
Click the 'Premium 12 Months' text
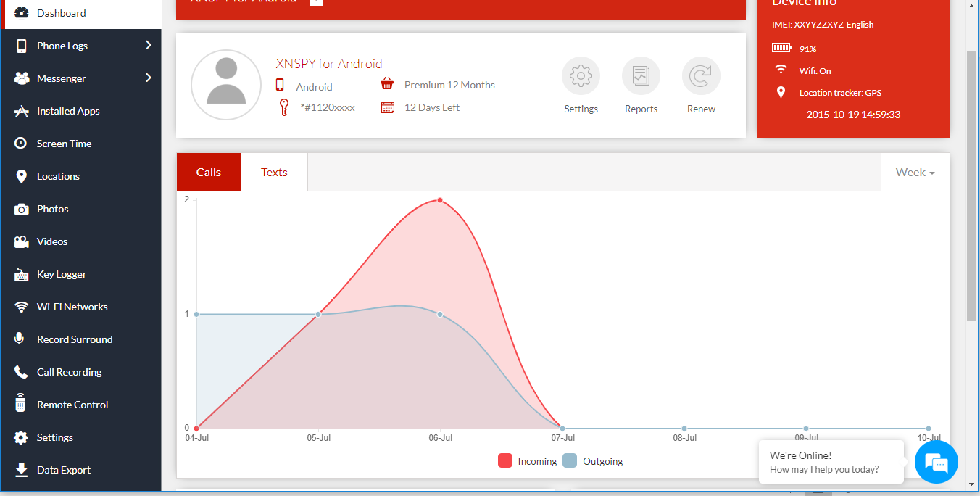tap(449, 85)
